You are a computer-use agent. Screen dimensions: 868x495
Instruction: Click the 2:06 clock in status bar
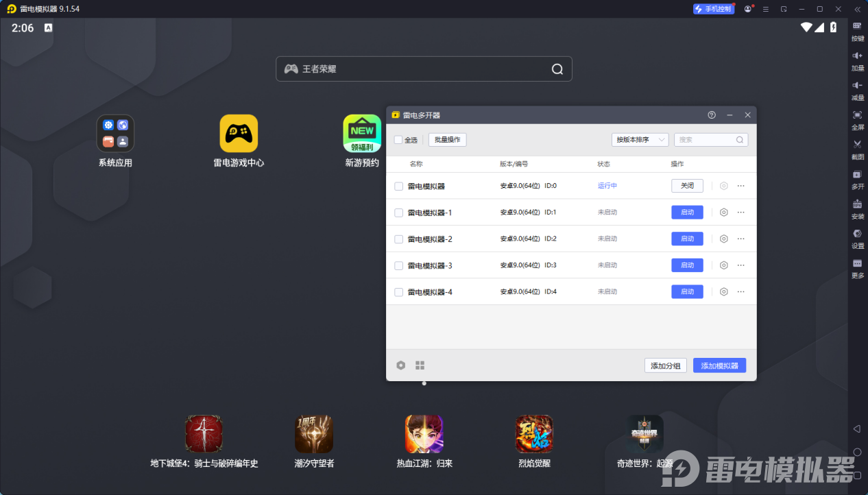click(23, 28)
